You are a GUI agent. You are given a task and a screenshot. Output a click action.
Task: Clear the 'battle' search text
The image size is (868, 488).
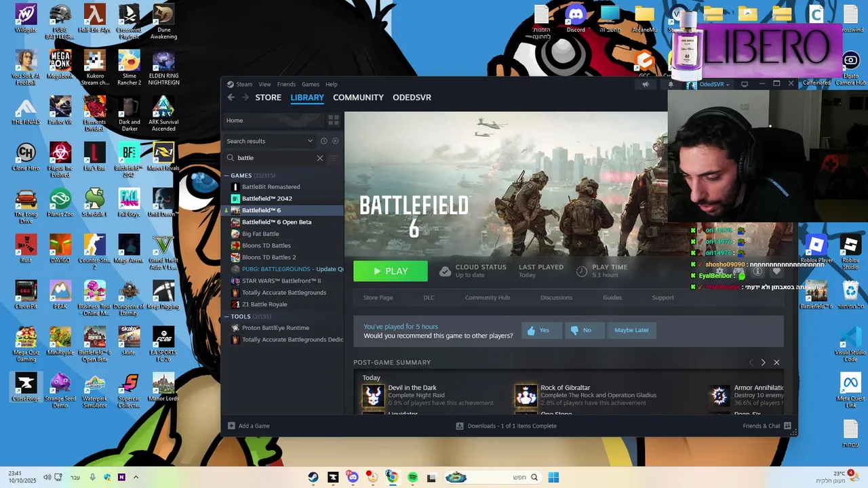pyautogui.click(x=320, y=158)
